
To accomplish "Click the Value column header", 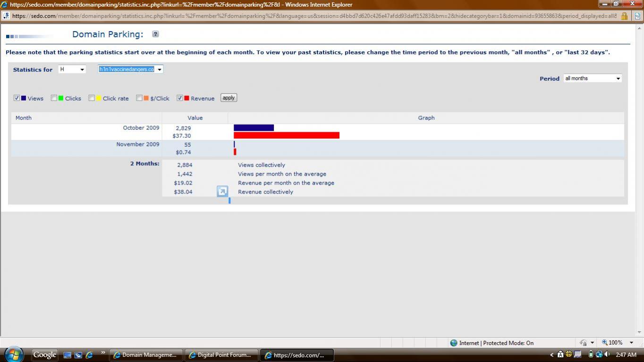I will point(195,118).
